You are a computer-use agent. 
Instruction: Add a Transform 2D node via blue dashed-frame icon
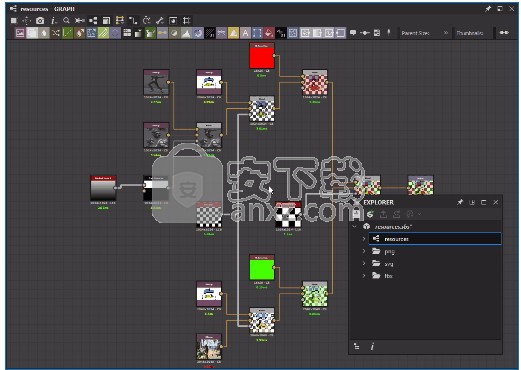pos(257,33)
